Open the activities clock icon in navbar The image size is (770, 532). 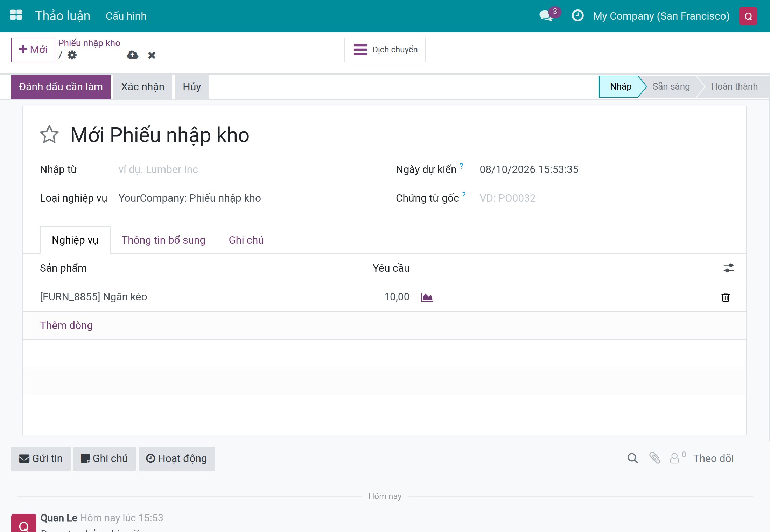(x=577, y=16)
